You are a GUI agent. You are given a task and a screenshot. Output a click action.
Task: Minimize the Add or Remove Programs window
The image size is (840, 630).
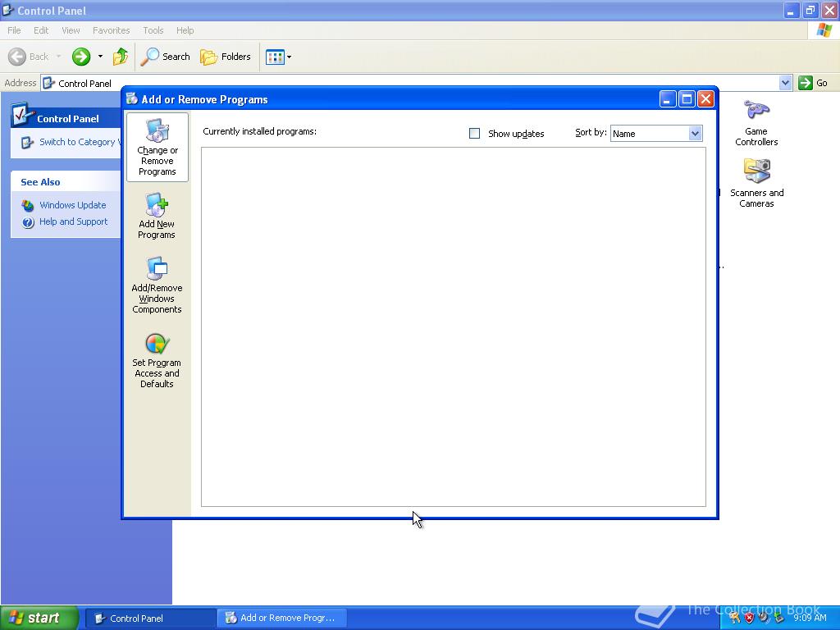[x=668, y=99]
